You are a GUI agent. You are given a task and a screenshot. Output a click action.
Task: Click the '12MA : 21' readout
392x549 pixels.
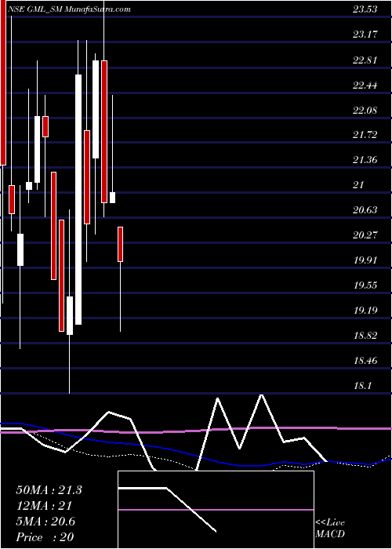click(x=44, y=506)
